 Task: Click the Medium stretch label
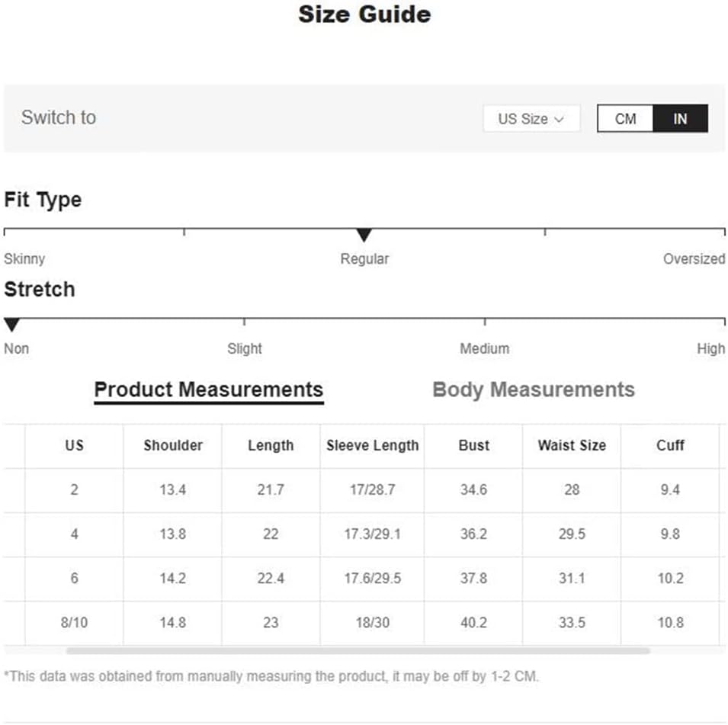[x=484, y=349]
